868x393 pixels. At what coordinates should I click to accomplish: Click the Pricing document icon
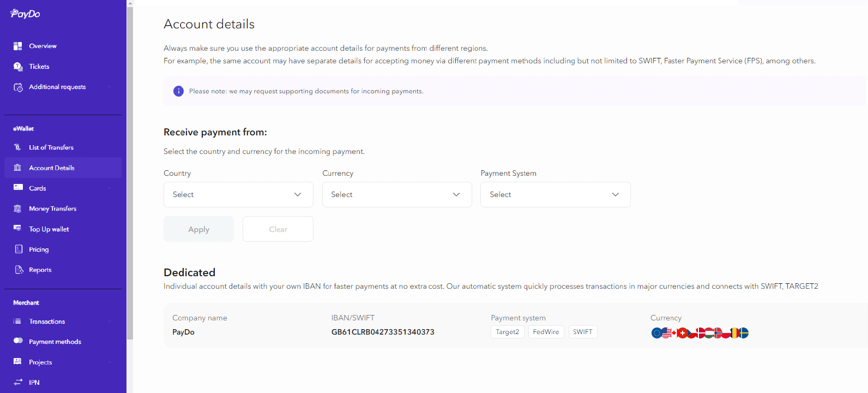(18, 249)
